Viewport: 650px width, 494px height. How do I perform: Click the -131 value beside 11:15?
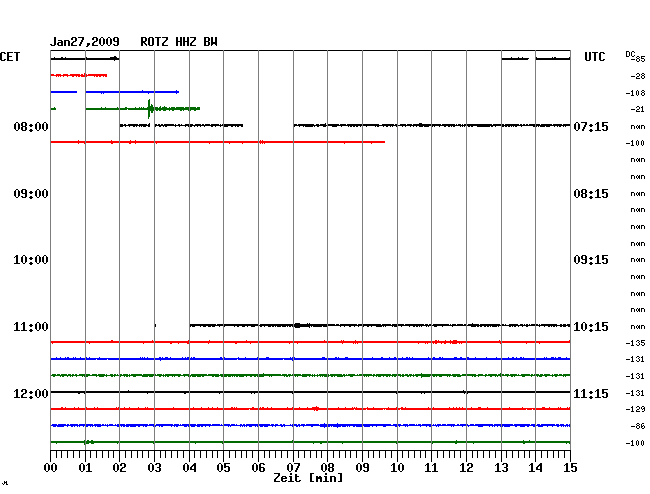pyautogui.click(x=635, y=393)
